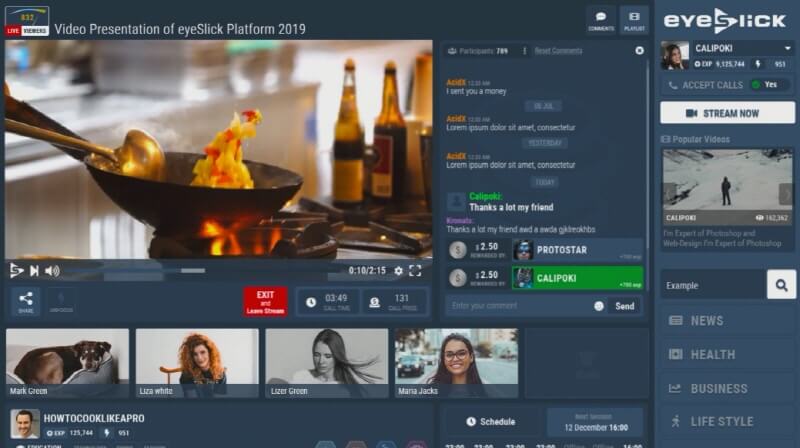Image resolution: width=800 pixels, height=448 pixels.
Task: Open the popular video thumbnail
Action: coord(728,186)
